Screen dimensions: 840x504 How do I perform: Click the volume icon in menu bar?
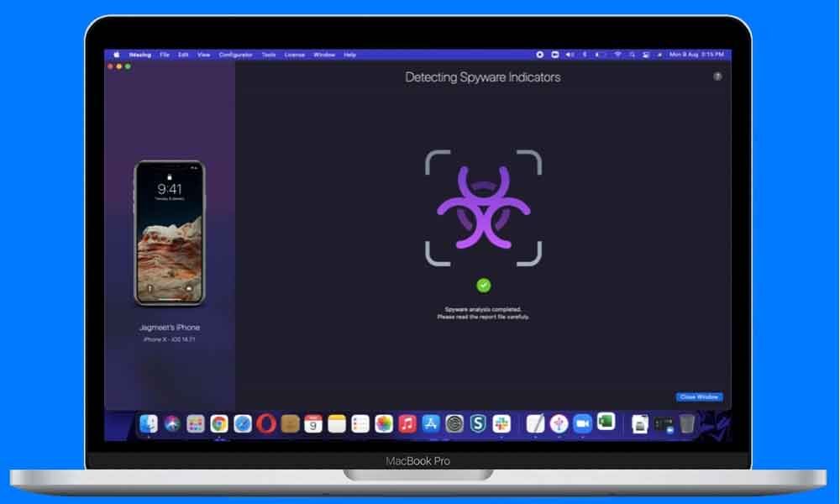click(x=570, y=55)
